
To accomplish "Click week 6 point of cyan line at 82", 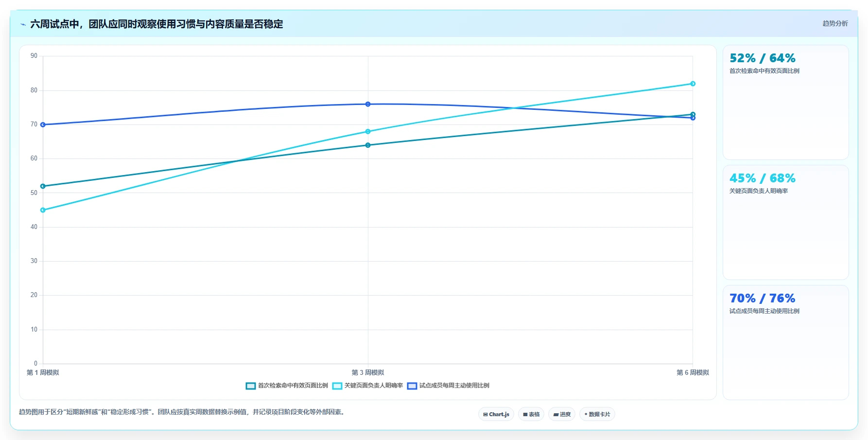I will pyautogui.click(x=693, y=84).
